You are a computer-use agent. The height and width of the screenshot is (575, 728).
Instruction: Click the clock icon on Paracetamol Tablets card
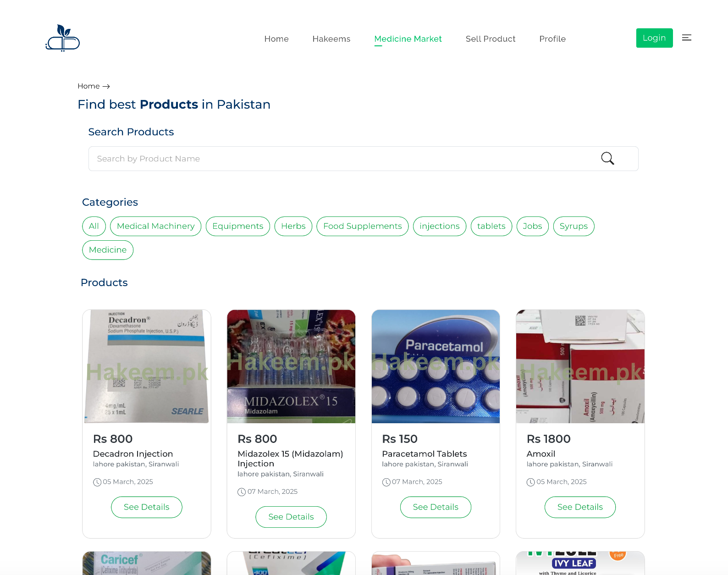coord(386,482)
